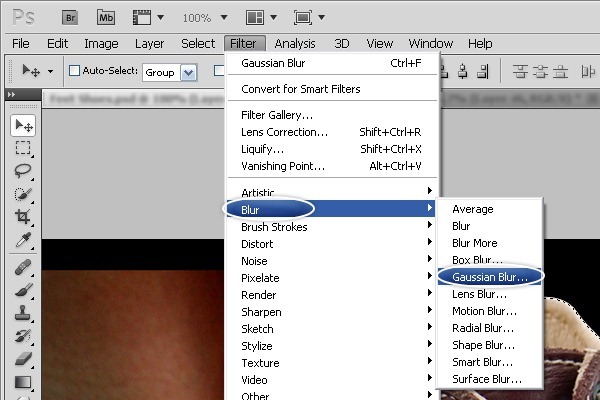Choose the Quick Selection tool
This screenshot has width=600, height=400.
tap(23, 193)
